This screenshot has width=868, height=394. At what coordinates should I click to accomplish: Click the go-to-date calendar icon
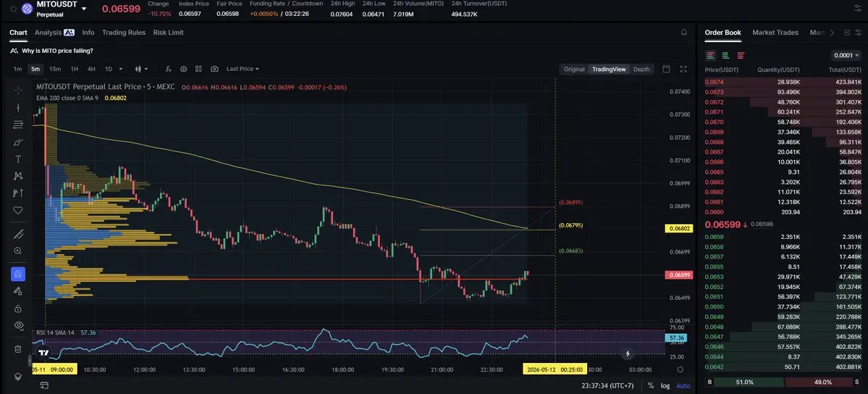click(44, 385)
